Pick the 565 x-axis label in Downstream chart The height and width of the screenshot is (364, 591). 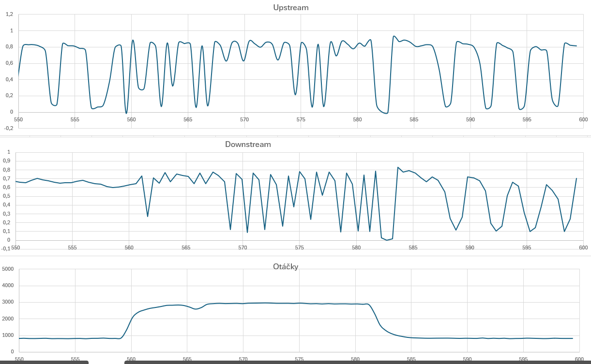coord(186,248)
